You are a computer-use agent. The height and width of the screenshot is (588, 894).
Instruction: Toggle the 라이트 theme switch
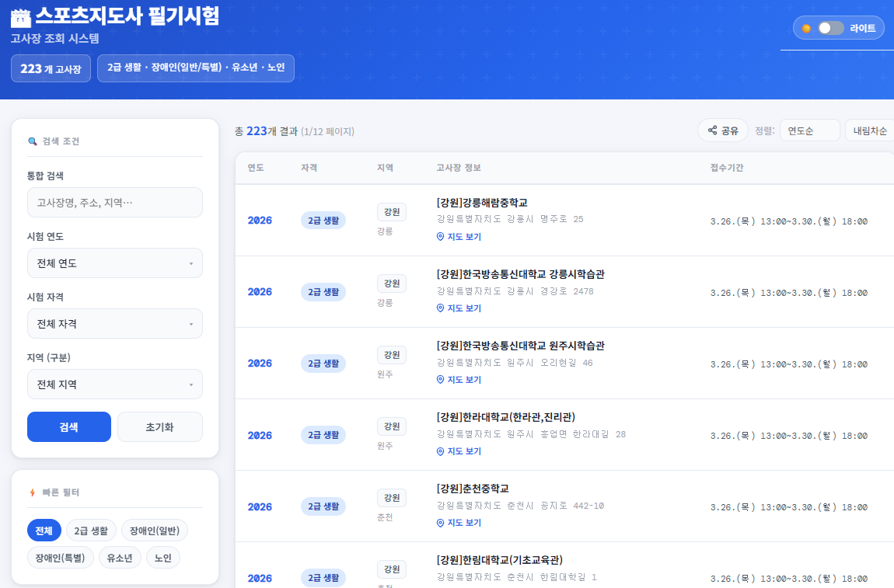[x=829, y=29]
